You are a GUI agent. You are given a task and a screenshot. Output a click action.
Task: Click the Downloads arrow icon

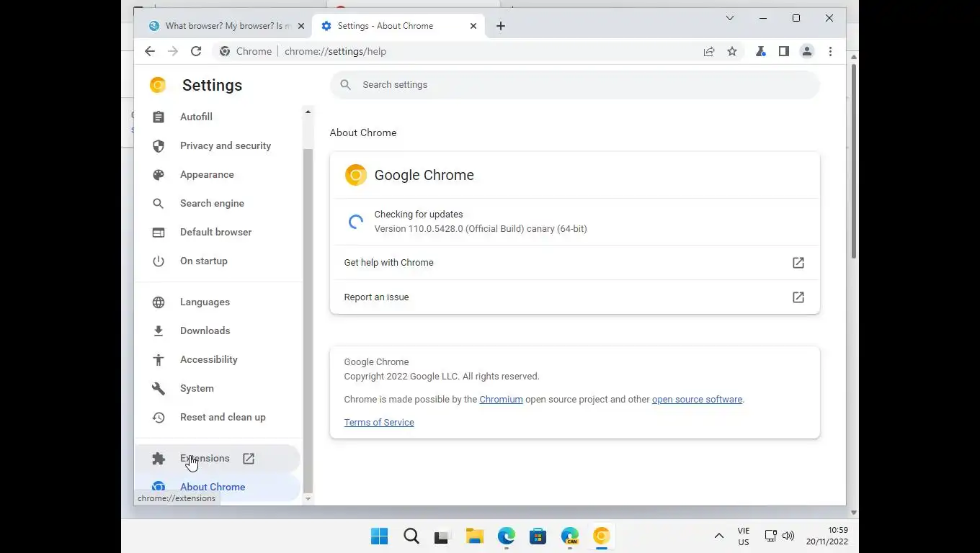point(159,331)
